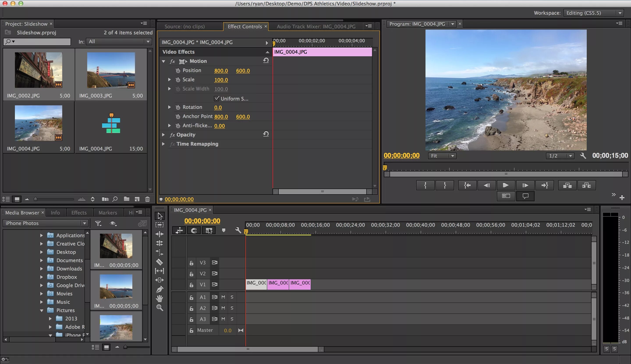Click the Play button in Program monitor
The height and width of the screenshot is (364, 631).
(506, 186)
